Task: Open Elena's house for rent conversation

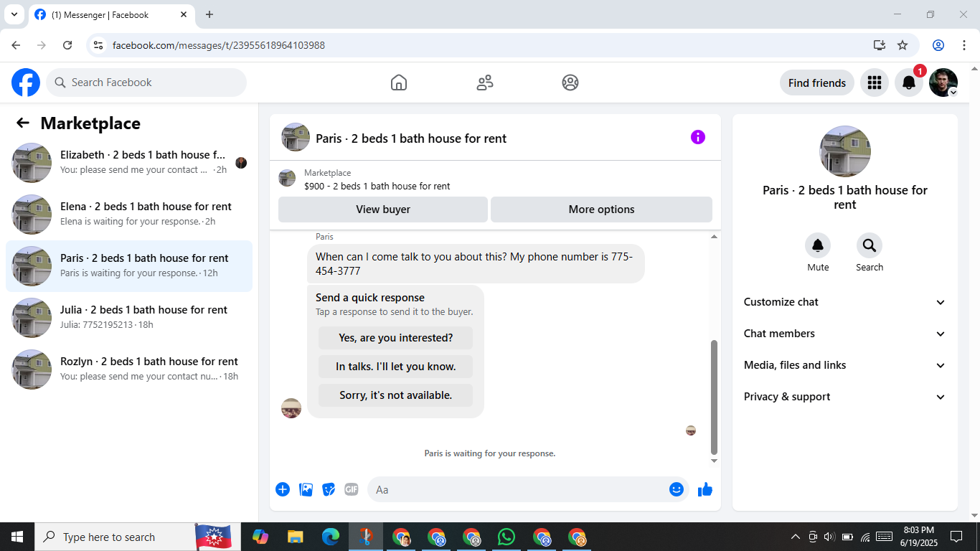Action: point(129,215)
